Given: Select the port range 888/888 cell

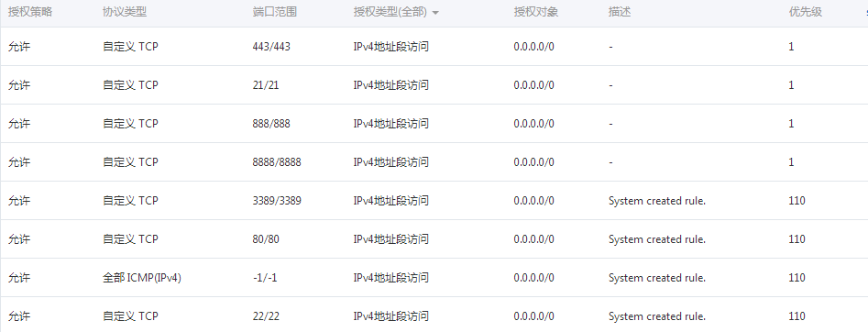Looking at the screenshot, I should click(x=271, y=124).
